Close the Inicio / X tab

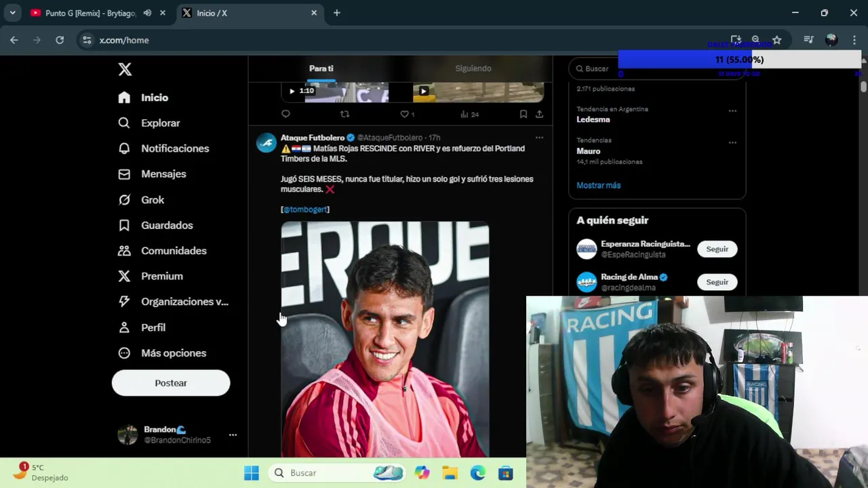tap(314, 13)
